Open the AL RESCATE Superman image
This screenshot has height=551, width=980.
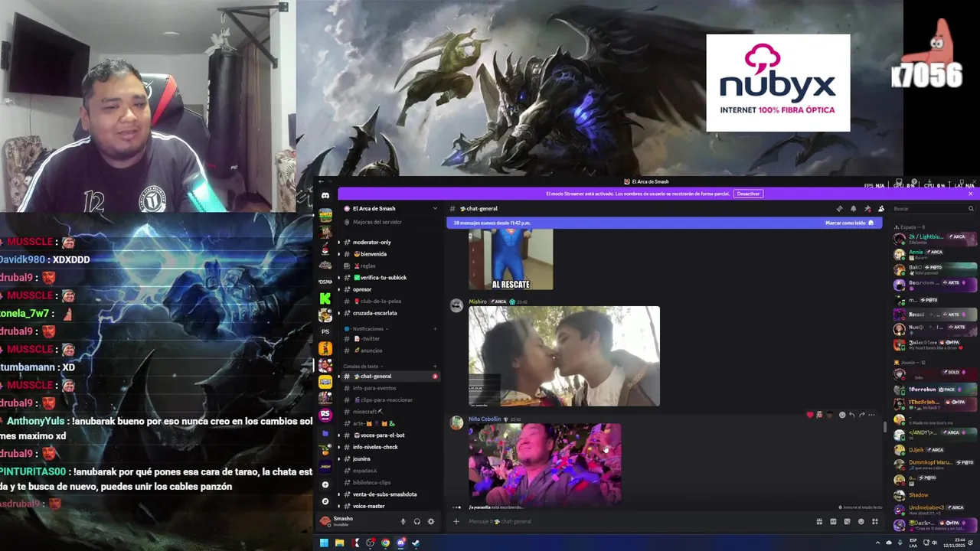coord(511,259)
